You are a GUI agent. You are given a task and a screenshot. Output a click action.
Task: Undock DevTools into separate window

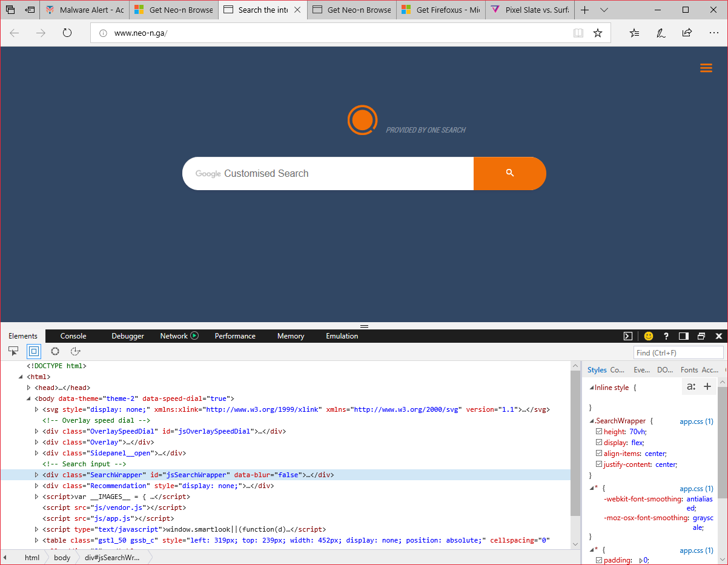[x=701, y=336]
